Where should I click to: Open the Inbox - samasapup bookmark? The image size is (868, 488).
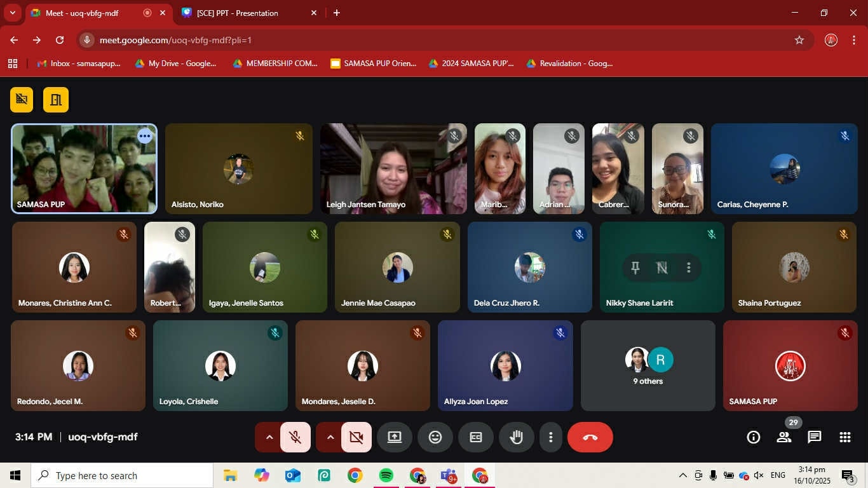pyautogui.click(x=79, y=64)
